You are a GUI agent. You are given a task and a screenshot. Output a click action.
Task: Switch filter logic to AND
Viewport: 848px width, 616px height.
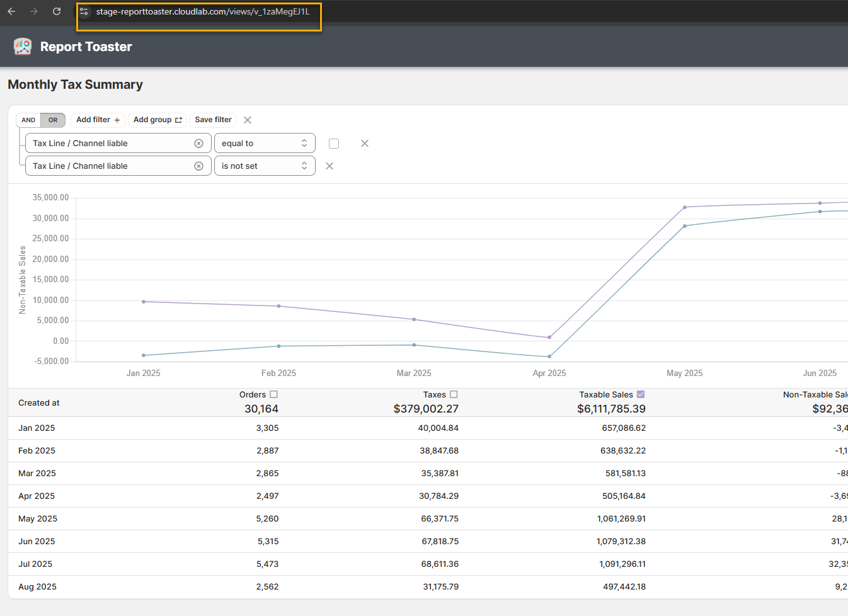click(x=28, y=120)
